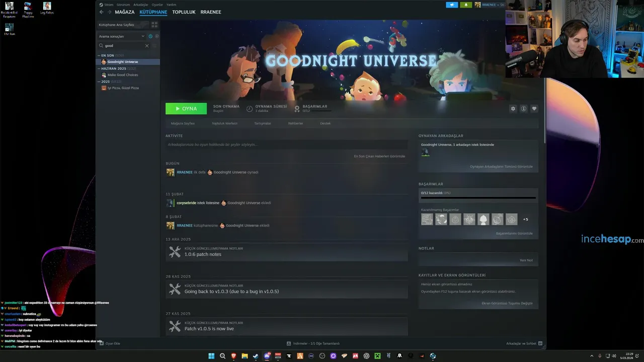Click the first unearned achievement icon
Viewport: 644px width, 362px height.
[427, 219]
